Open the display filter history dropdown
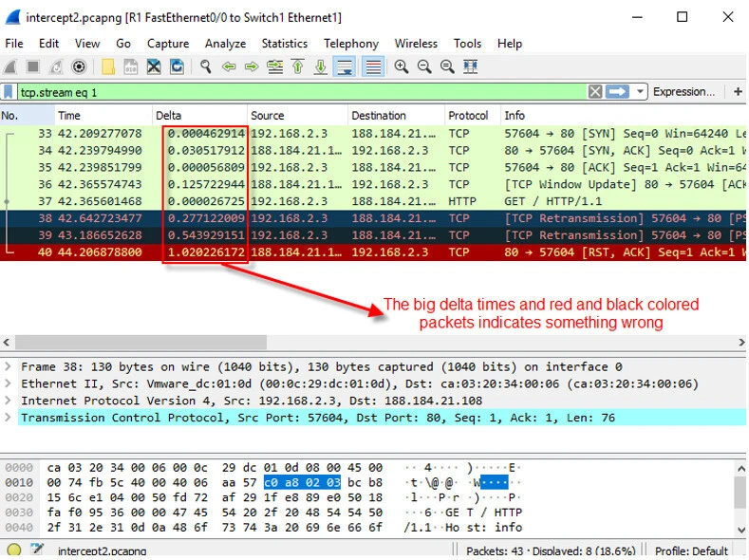The image size is (749, 560). [642, 92]
